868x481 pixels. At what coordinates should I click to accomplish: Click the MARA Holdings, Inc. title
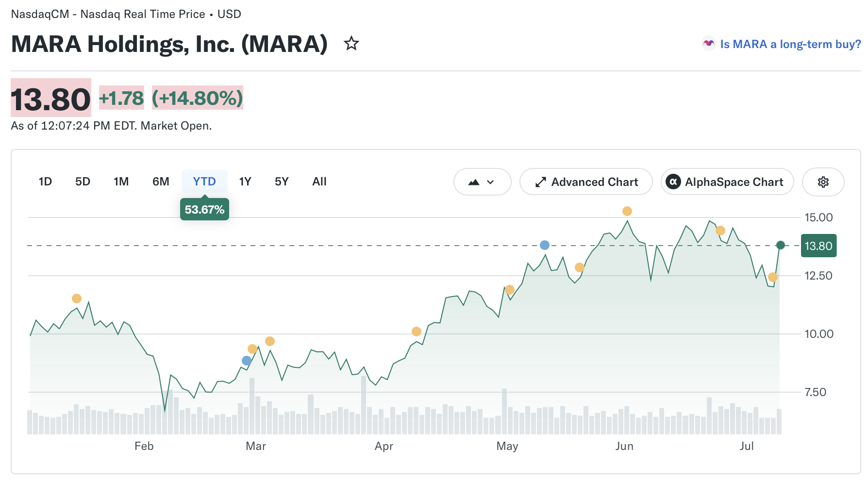169,44
